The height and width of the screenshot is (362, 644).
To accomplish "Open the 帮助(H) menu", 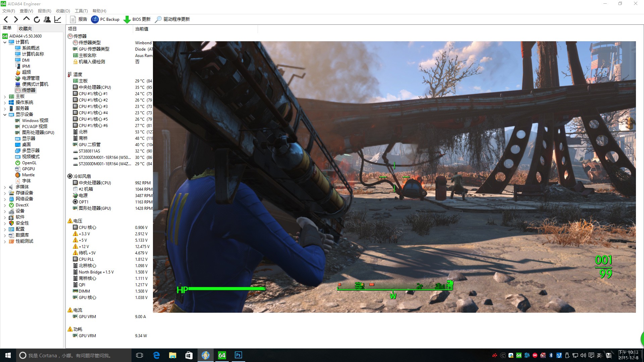I will [x=99, y=11].
